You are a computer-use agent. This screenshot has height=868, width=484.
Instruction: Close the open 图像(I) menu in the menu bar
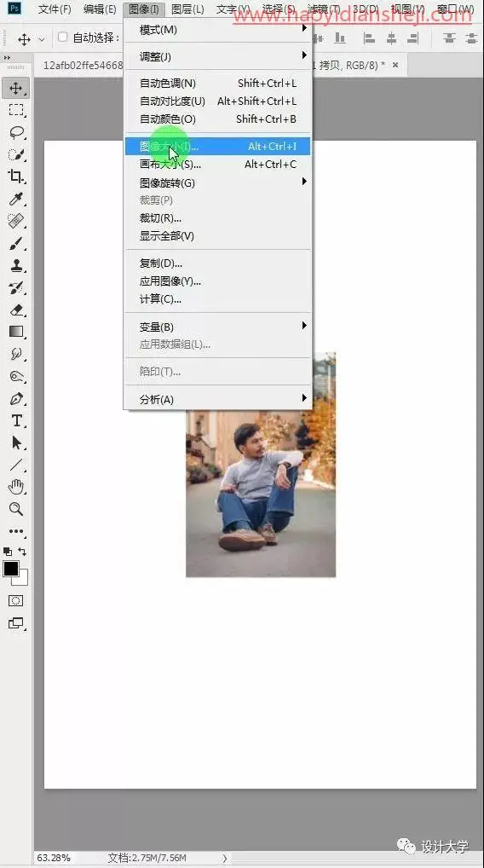(143, 9)
